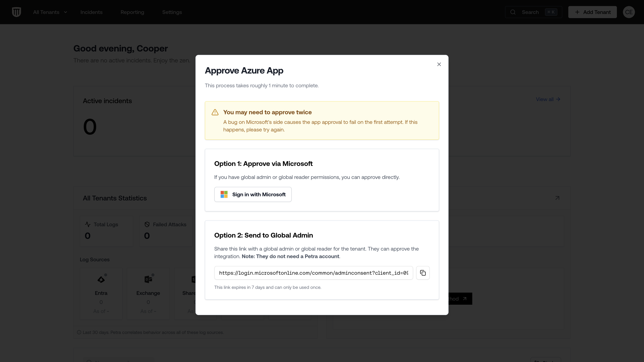Close the Approve Azure App dialog
The width and height of the screenshot is (644, 362).
point(439,64)
